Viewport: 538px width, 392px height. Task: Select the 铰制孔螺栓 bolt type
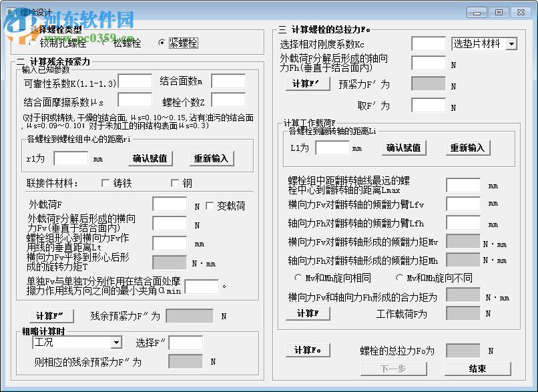point(31,42)
